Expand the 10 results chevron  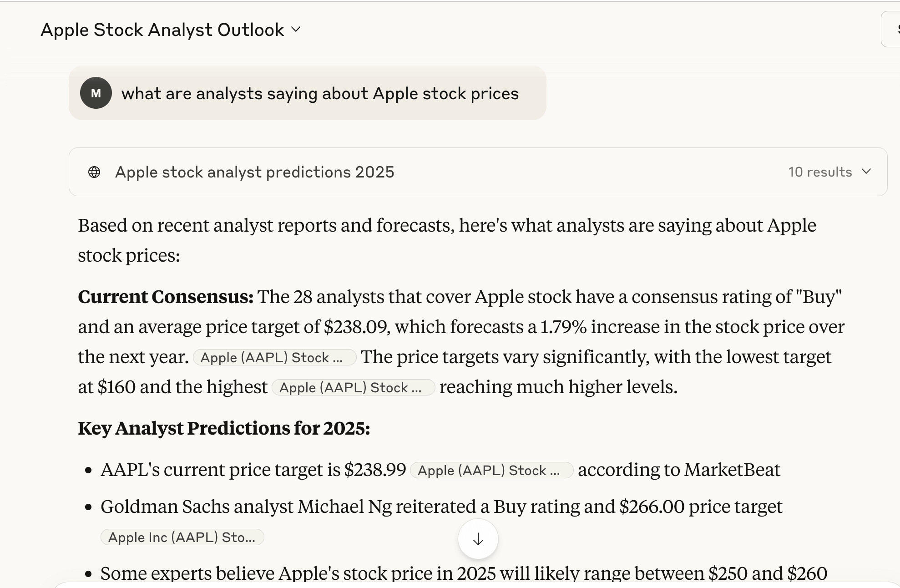pos(866,172)
